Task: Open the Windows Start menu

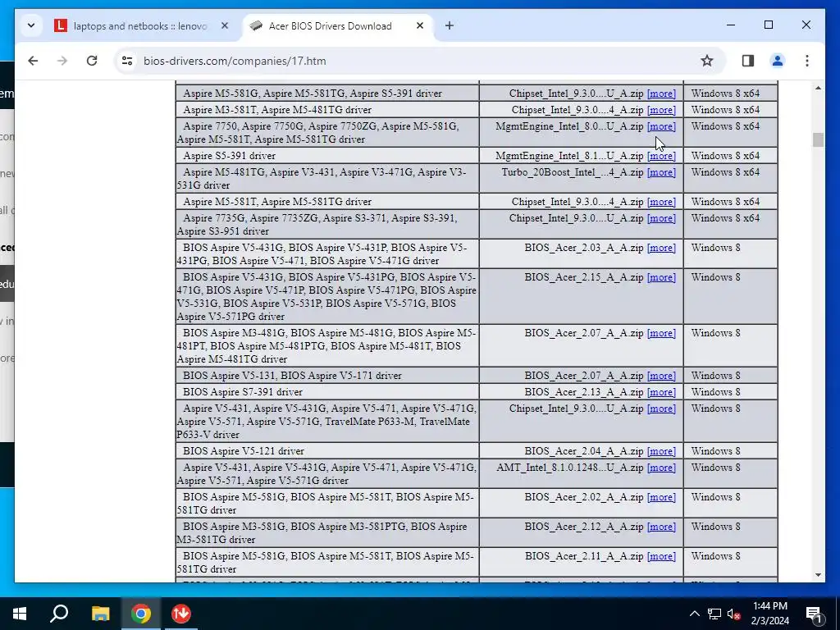Action: click(20, 614)
